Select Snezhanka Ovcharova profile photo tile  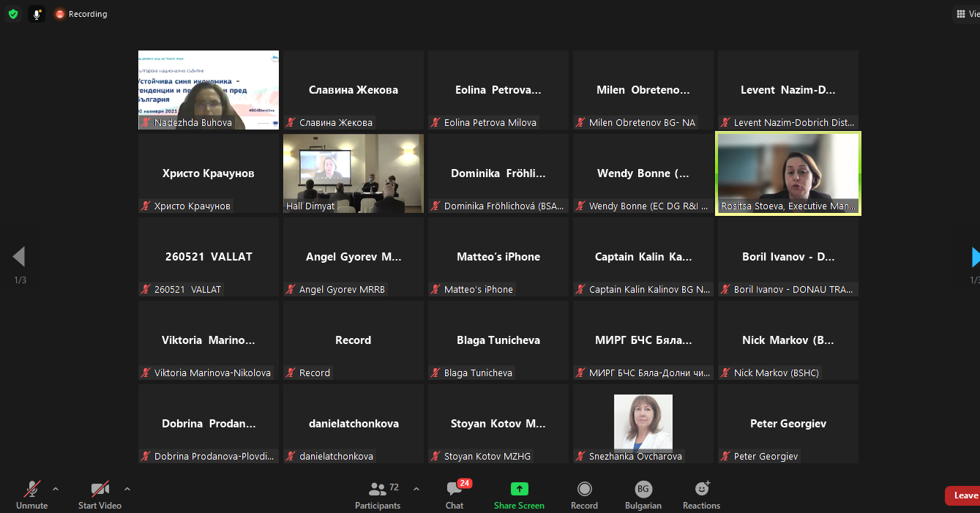(x=643, y=422)
